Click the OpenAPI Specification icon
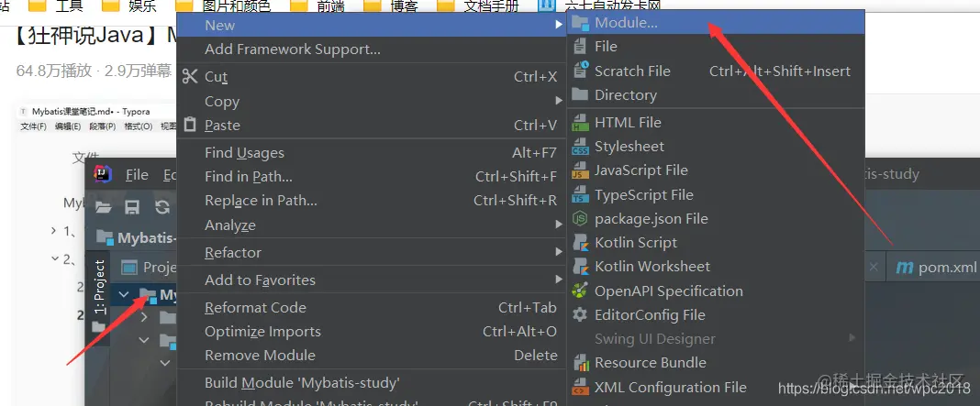The height and width of the screenshot is (406, 980). point(581,291)
